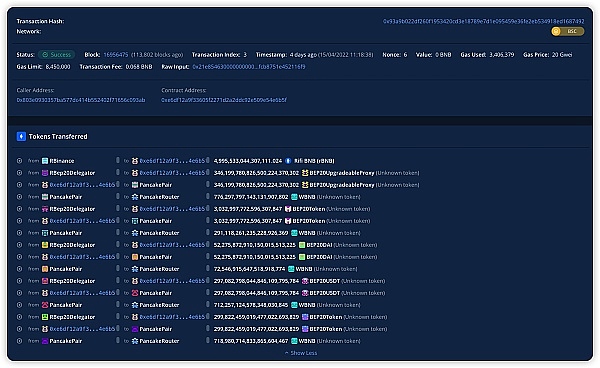Open the Contract Address link
Image resolution: width=600 pixels, height=368 pixels.
click(x=224, y=100)
